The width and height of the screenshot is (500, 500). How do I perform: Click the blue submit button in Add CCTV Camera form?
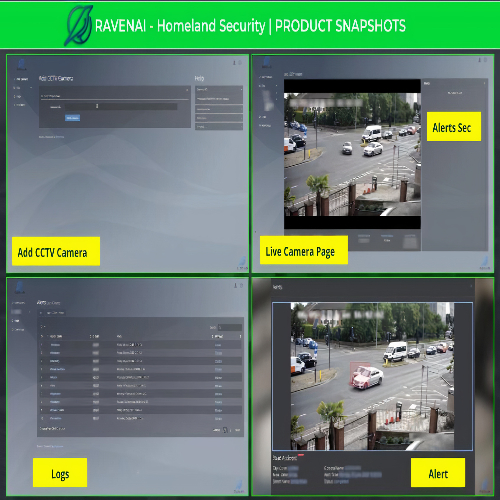coord(72,118)
